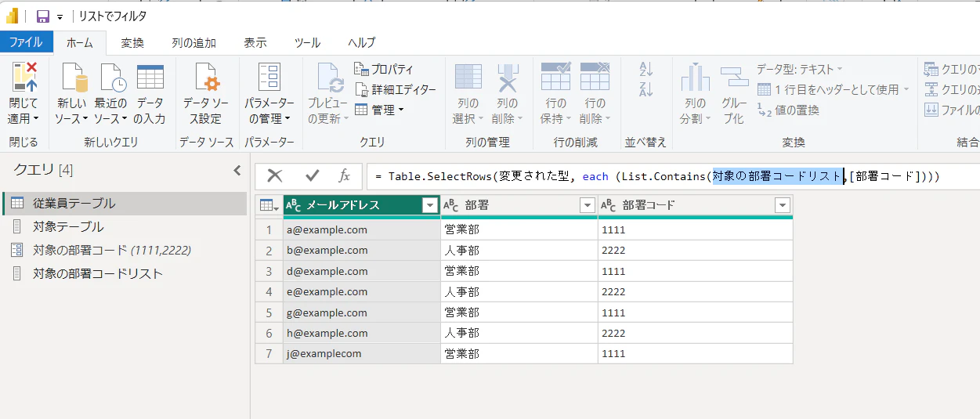
Task: Cancel formula edit with X button
Action: [275, 176]
